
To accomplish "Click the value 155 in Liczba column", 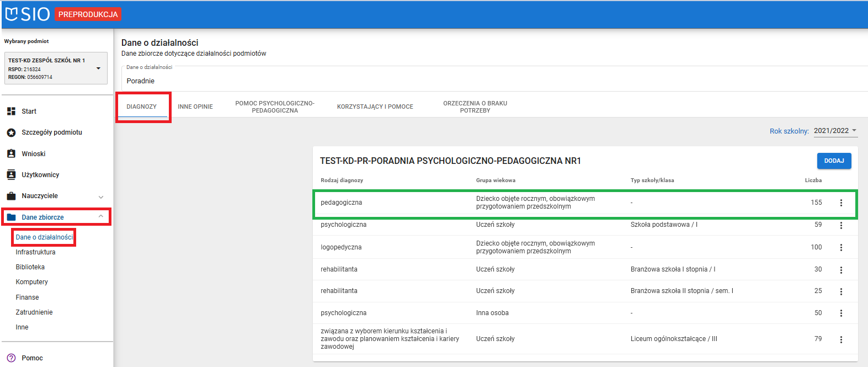I will click(x=816, y=203).
